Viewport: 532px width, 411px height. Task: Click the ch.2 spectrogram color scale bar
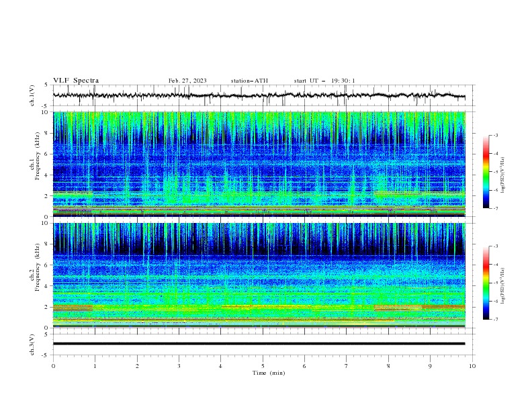[486, 283]
